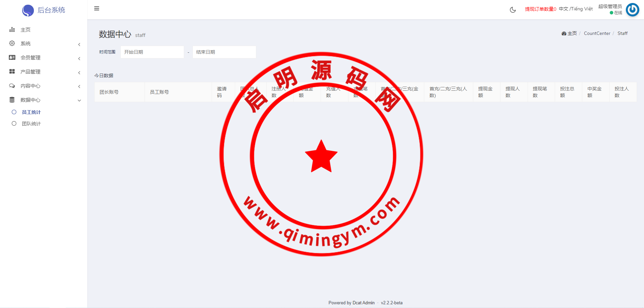This screenshot has height=308, width=644.
Task: Expand the 系统 menu chevron
Action: click(x=79, y=44)
